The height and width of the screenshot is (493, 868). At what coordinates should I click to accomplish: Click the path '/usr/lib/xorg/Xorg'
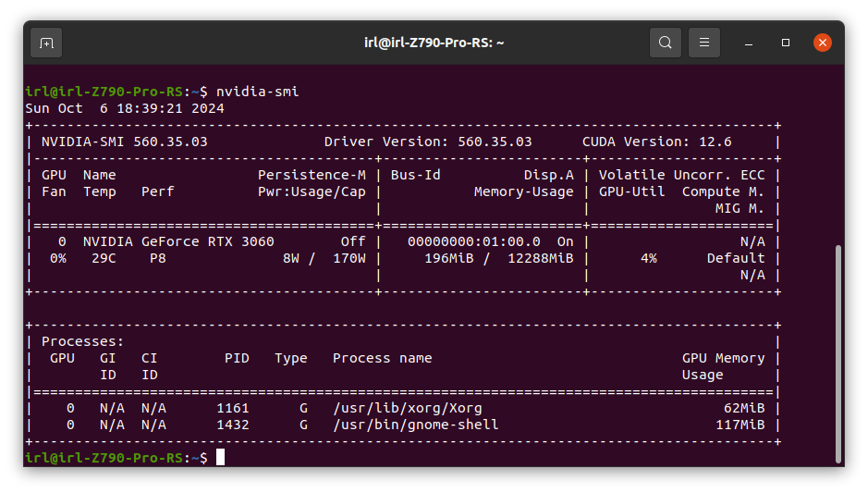408,408
